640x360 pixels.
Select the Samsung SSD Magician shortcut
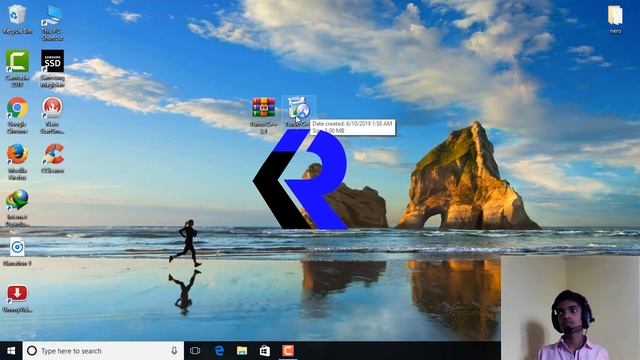click(x=52, y=62)
